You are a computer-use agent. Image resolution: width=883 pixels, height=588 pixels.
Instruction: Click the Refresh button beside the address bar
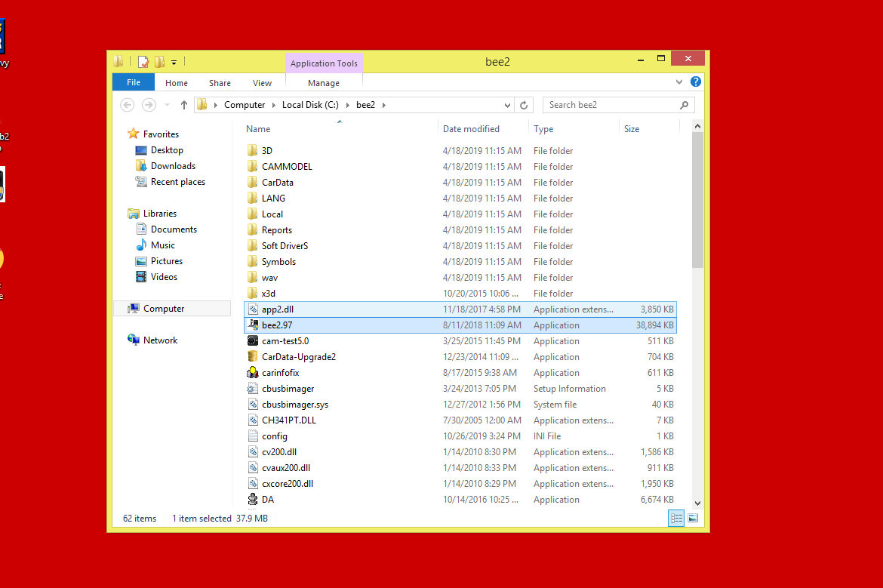coord(525,105)
